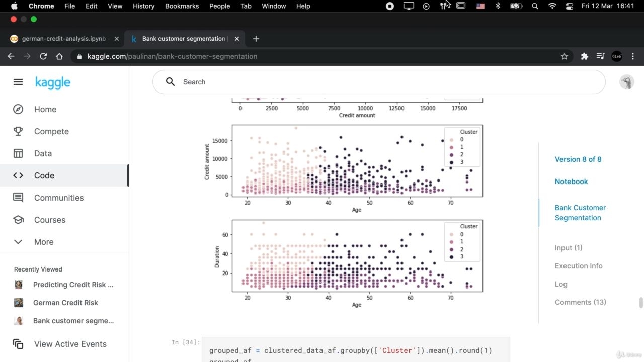Image resolution: width=644 pixels, height=362 pixels.
Task: Open the user profile avatar menu
Action: coord(626,82)
